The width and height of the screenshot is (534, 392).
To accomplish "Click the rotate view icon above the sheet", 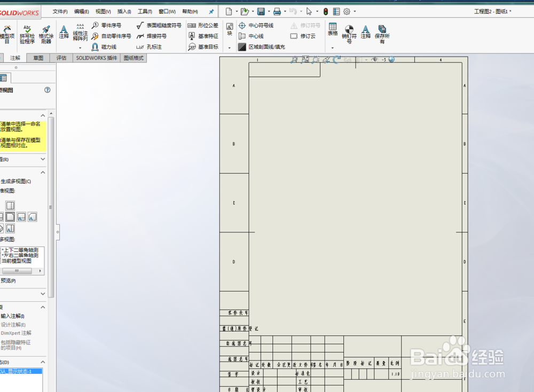I will coord(337,60).
